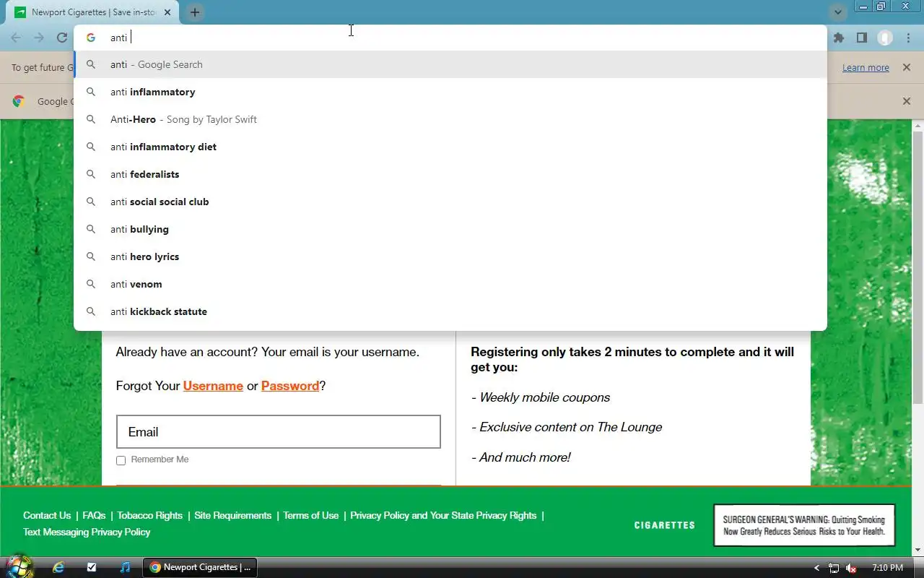The height and width of the screenshot is (578, 924).
Task: Close the Google Chrome notification bar
Action: pyautogui.click(x=907, y=101)
